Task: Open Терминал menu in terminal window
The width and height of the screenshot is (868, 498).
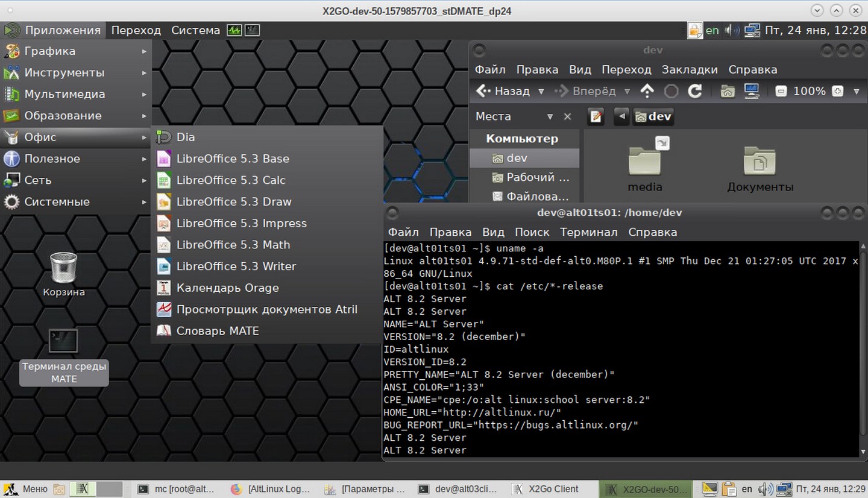Action: pyautogui.click(x=588, y=232)
